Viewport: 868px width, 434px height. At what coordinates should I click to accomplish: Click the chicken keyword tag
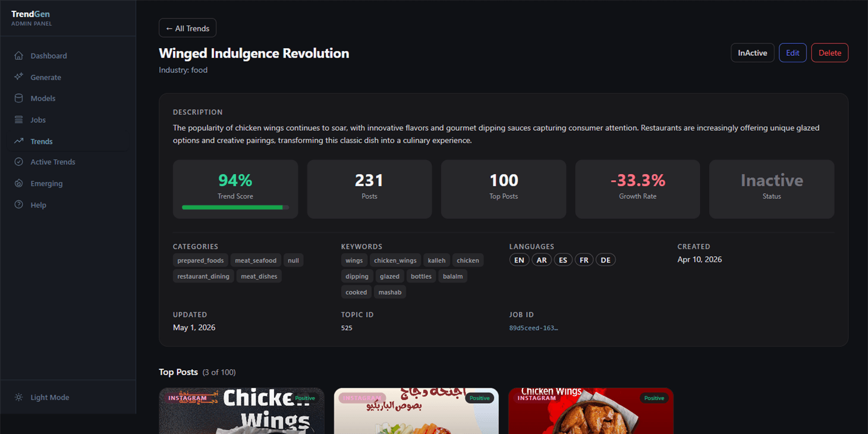(x=468, y=260)
